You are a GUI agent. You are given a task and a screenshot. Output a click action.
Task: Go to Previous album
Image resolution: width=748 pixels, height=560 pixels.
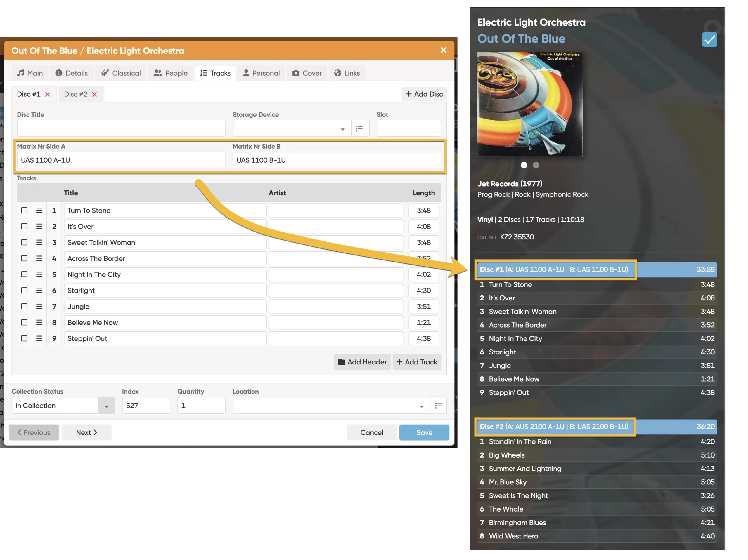click(34, 433)
